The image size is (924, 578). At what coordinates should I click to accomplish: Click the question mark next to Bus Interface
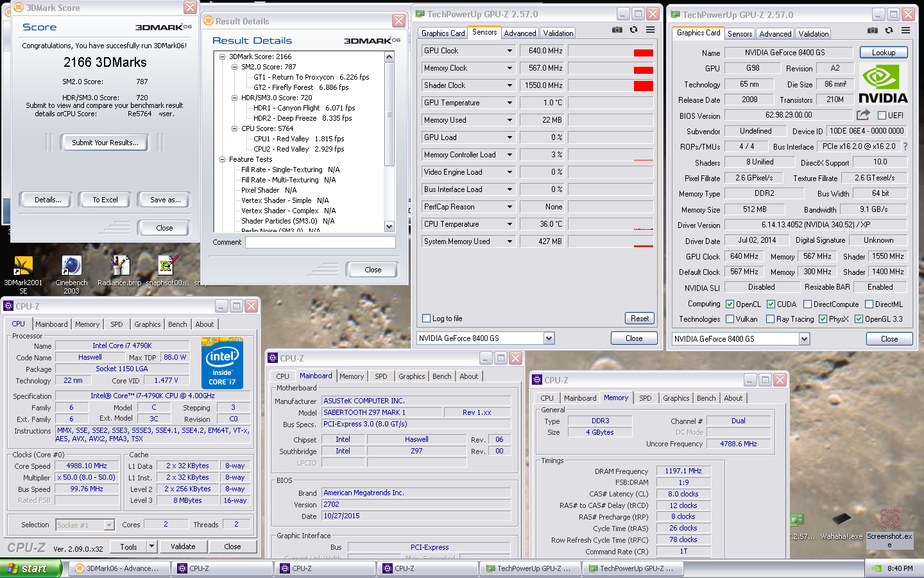(905, 146)
